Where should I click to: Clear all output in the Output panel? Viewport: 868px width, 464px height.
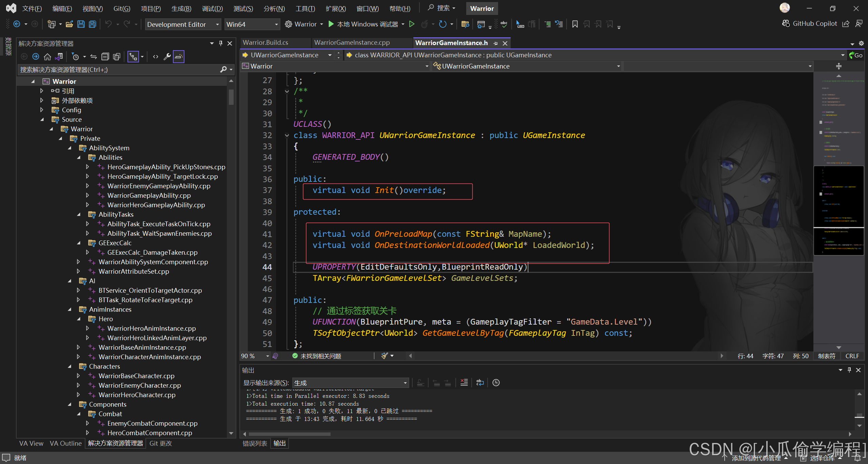pyautogui.click(x=464, y=383)
